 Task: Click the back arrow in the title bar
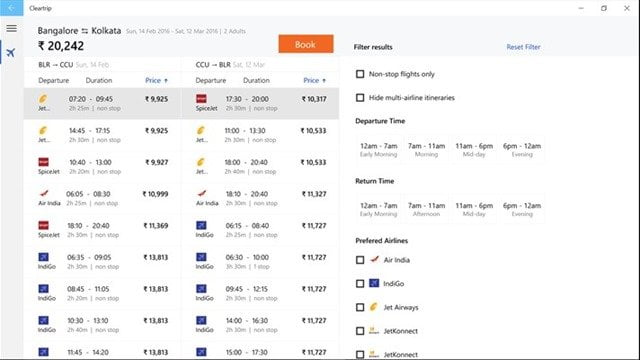click(x=11, y=8)
